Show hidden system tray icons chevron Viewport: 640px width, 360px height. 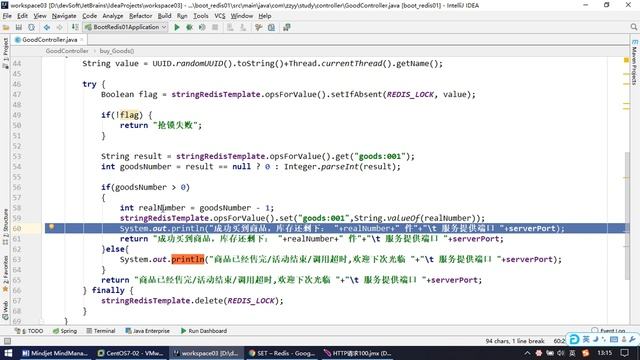(x=527, y=353)
